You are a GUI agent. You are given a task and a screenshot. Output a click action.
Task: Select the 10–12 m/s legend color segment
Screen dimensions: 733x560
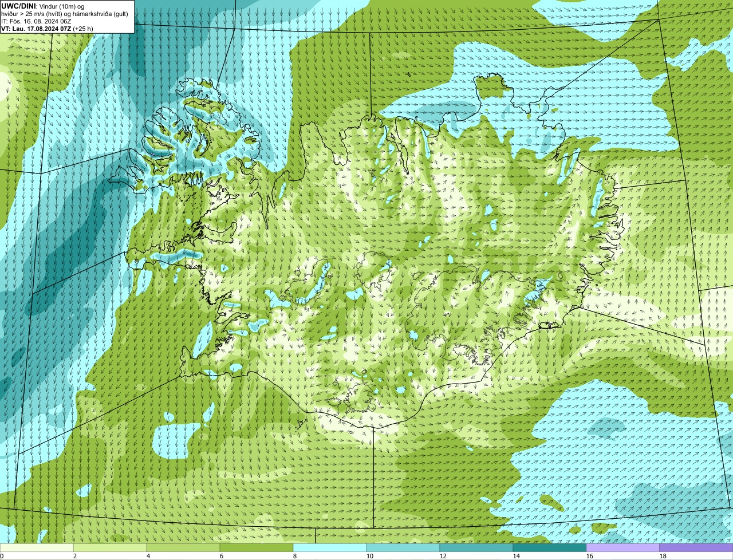[403, 548]
